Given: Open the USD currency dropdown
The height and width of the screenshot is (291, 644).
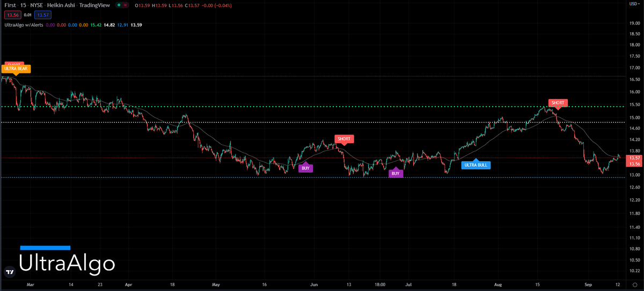Looking at the screenshot, I should pyautogui.click(x=634, y=4).
